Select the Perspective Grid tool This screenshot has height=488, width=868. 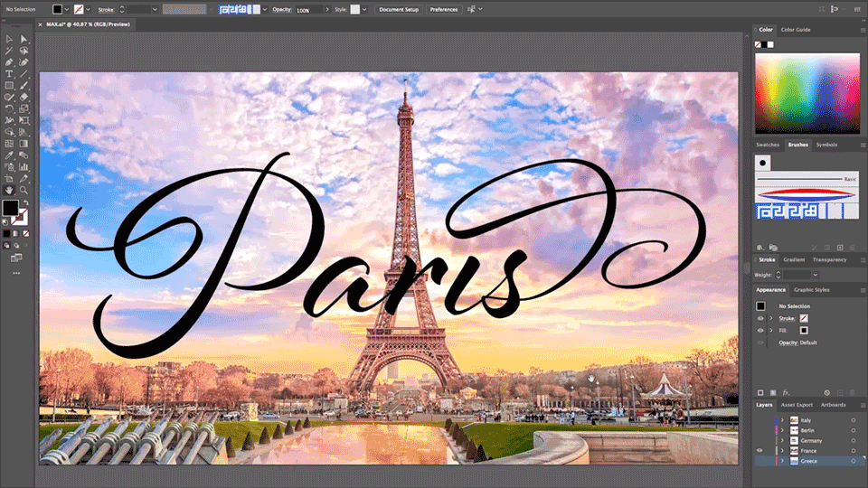coord(24,132)
